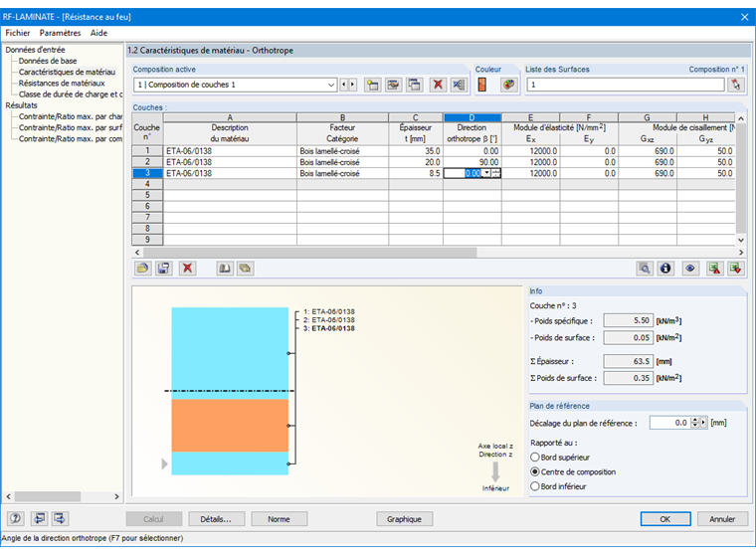
Task: Select Contrainte/Ratio max. par surf tree item
Action: [x=71, y=127]
